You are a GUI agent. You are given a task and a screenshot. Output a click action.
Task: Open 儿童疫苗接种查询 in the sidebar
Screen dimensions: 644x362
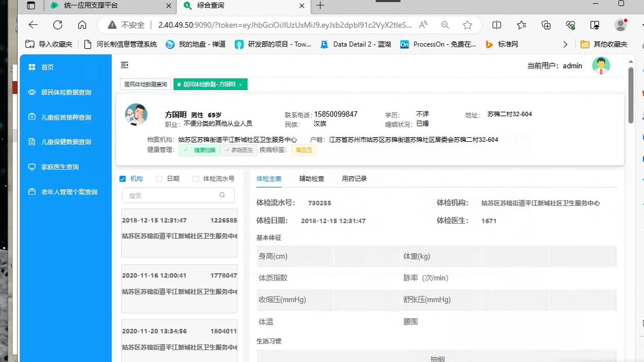point(66,117)
